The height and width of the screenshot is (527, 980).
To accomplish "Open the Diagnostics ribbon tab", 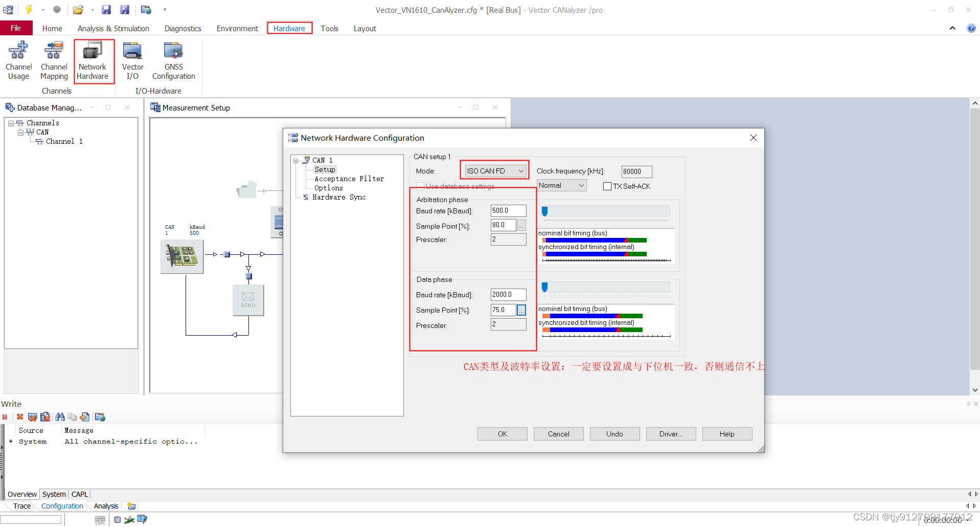I will 183,29.
